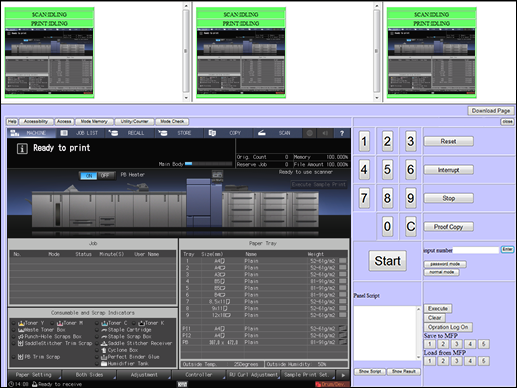This screenshot has height=388, width=517.
Task: Click the Toner M indicator icon
Action: 60,323
